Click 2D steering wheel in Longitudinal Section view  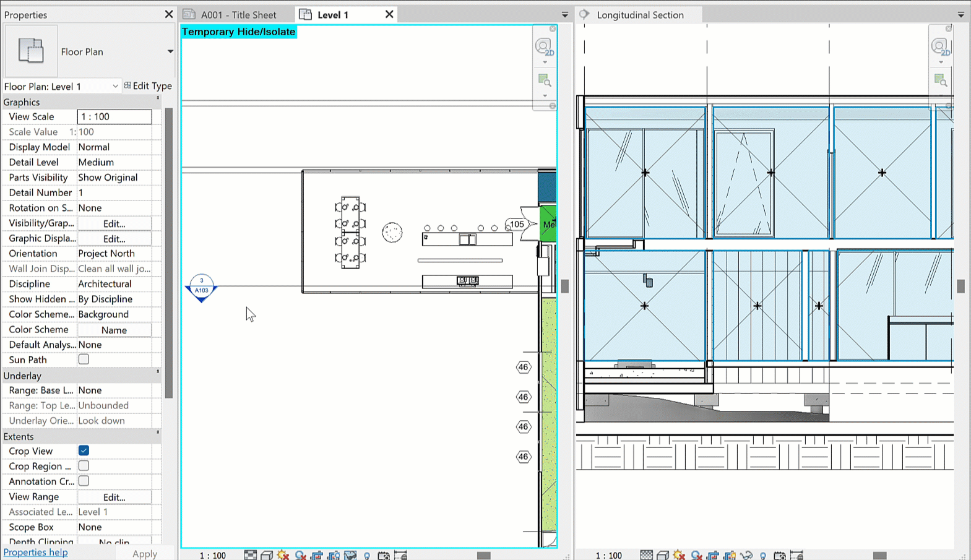coord(940,47)
